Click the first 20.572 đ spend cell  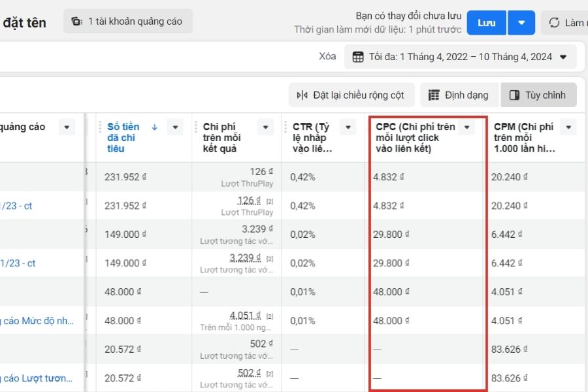pos(123,350)
